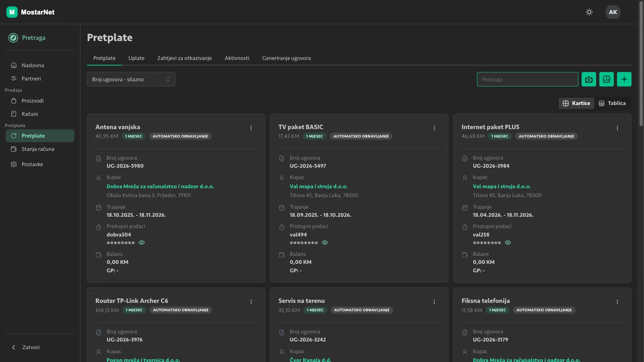Click the green camera icon button

[x=589, y=79]
